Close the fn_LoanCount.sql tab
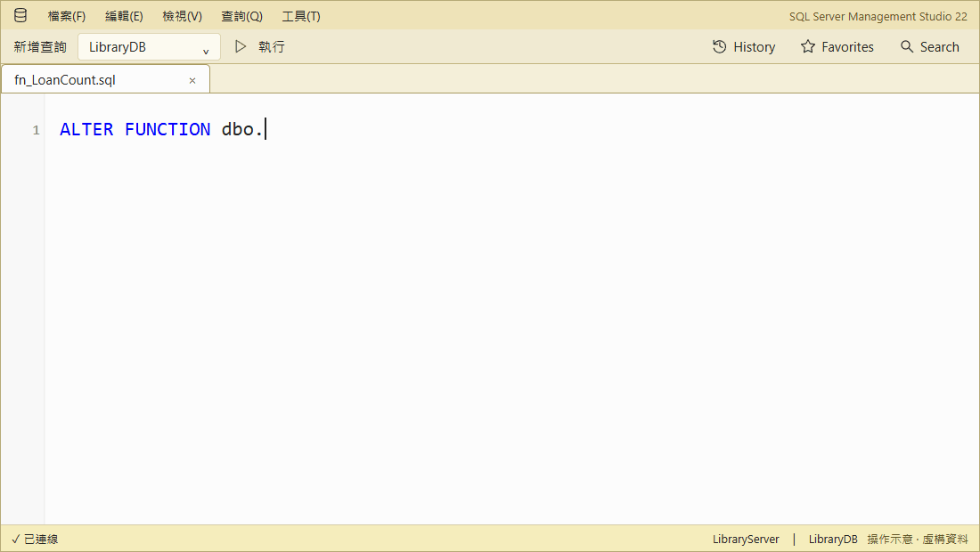Viewport: 980px width, 552px height. tap(192, 80)
